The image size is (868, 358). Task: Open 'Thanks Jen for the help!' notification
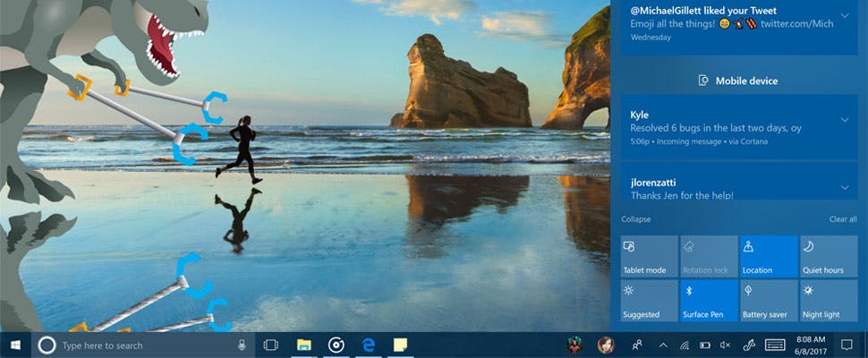(739, 182)
